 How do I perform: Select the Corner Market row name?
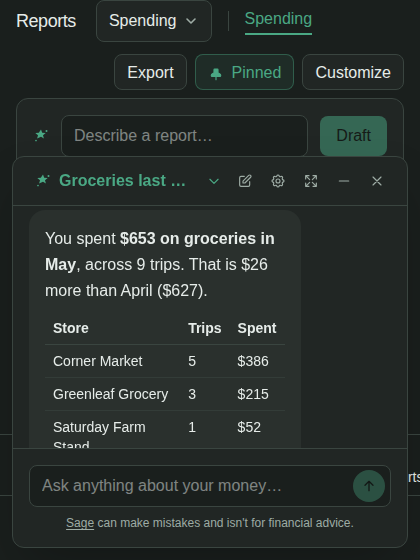[x=98, y=361]
